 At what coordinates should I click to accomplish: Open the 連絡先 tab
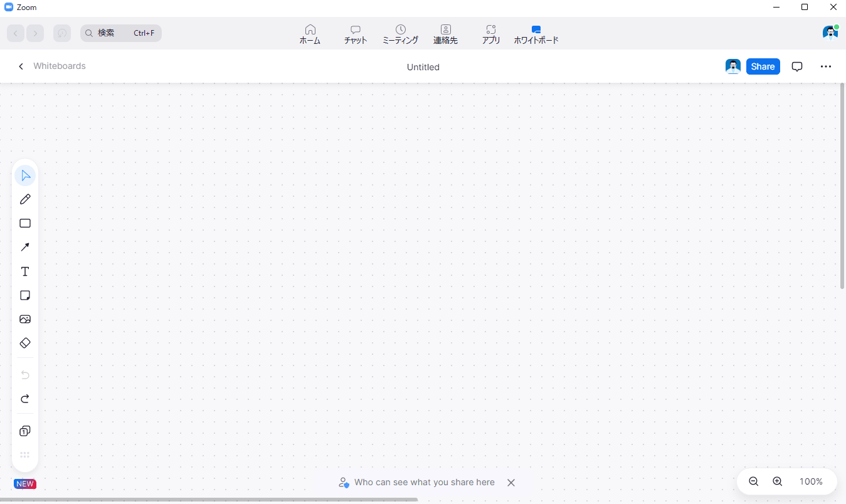click(x=446, y=34)
